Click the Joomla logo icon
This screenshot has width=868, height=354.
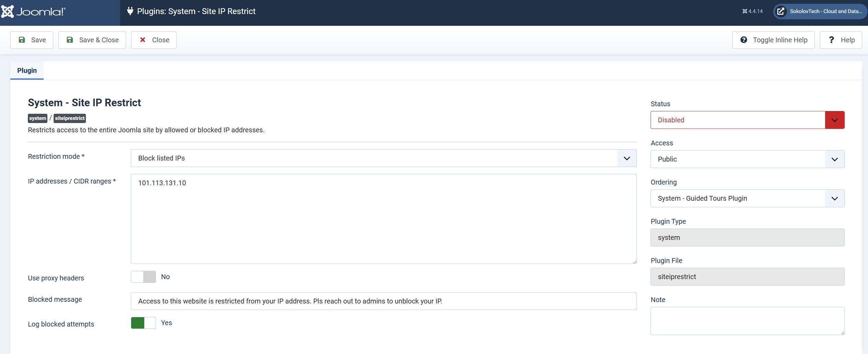[x=8, y=11]
